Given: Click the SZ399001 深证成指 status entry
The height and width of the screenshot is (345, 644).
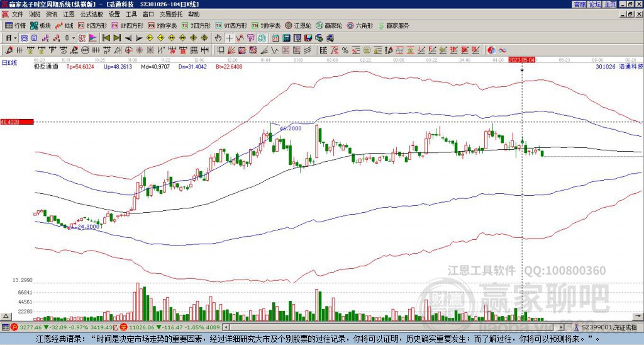Looking at the screenshot, I should 609,327.
